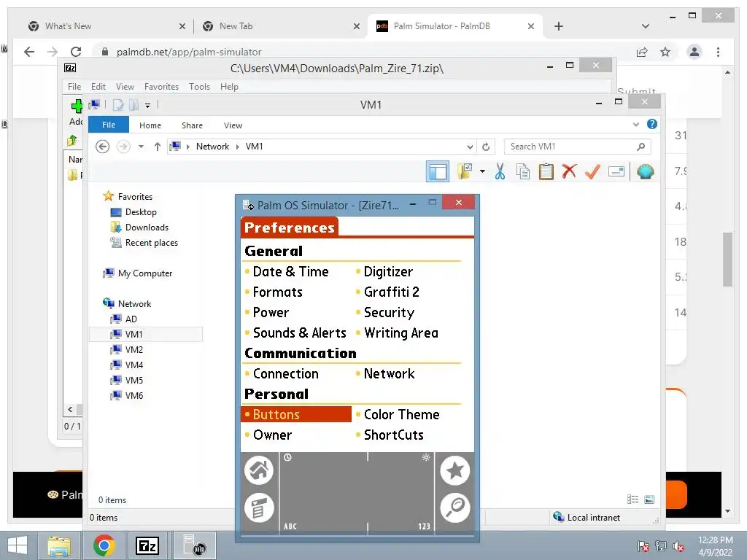The height and width of the screenshot is (560, 747).
Task: Click the Chrome share page icon
Action: [x=642, y=52]
